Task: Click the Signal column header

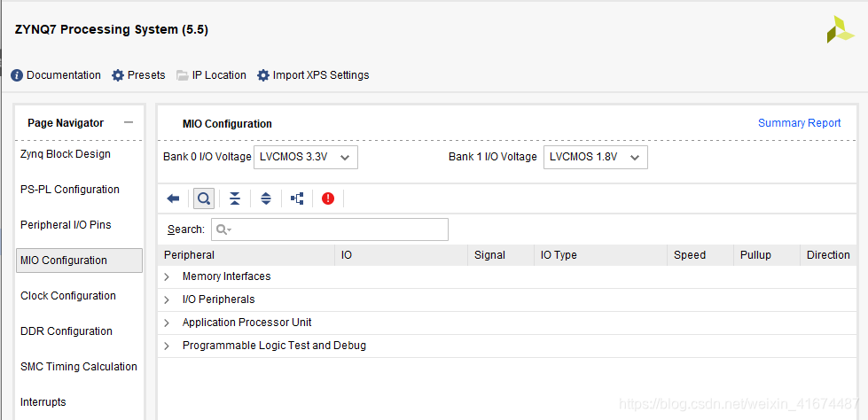Action: pos(501,255)
